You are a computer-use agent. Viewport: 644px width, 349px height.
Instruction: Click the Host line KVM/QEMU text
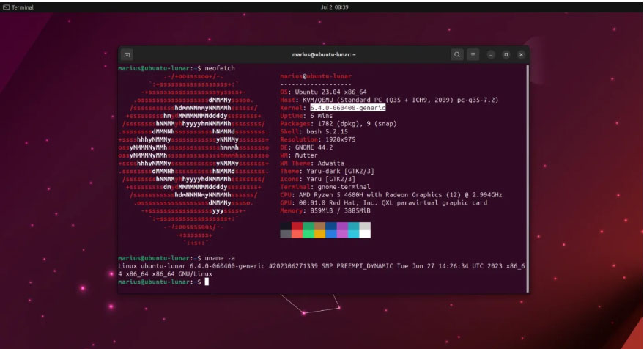(x=389, y=100)
